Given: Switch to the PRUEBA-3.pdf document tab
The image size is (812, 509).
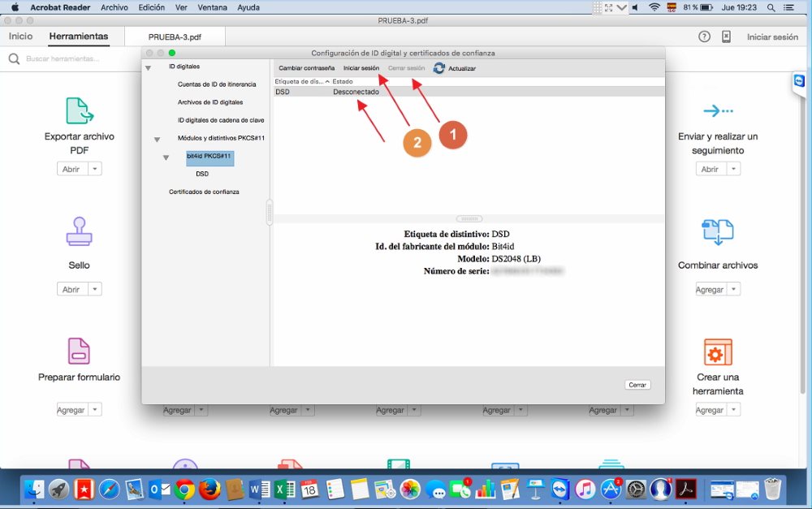Looking at the screenshot, I should click(175, 37).
